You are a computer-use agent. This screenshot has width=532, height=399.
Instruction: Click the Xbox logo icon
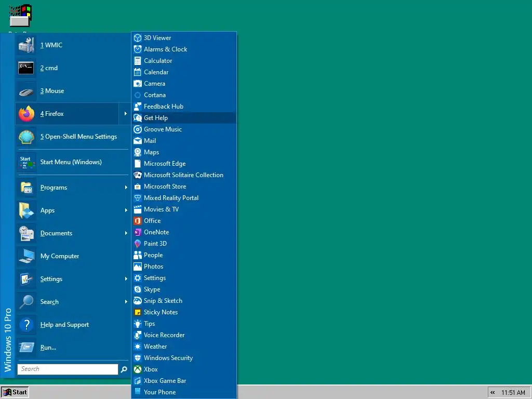click(137, 369)
